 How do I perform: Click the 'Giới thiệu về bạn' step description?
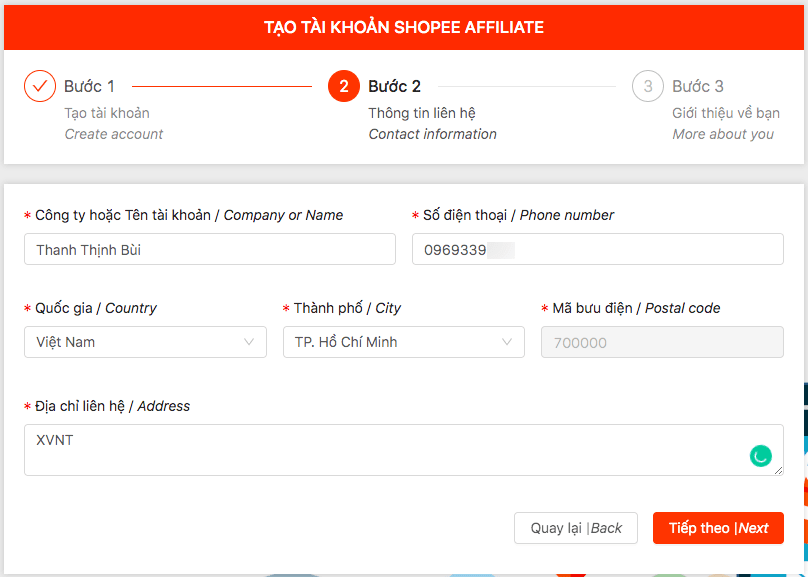point(726,113)
